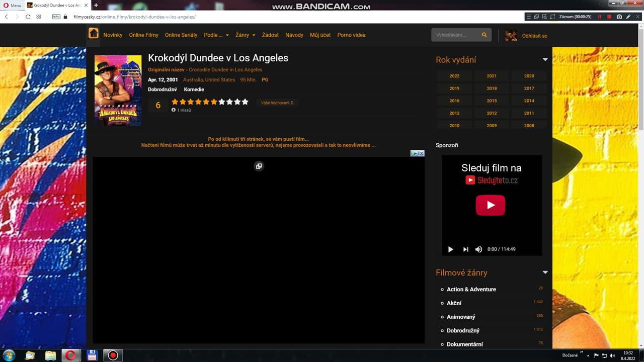Open Můj účet menu item
This screenshot has width=644, height=362.
[x=320, y=35]
